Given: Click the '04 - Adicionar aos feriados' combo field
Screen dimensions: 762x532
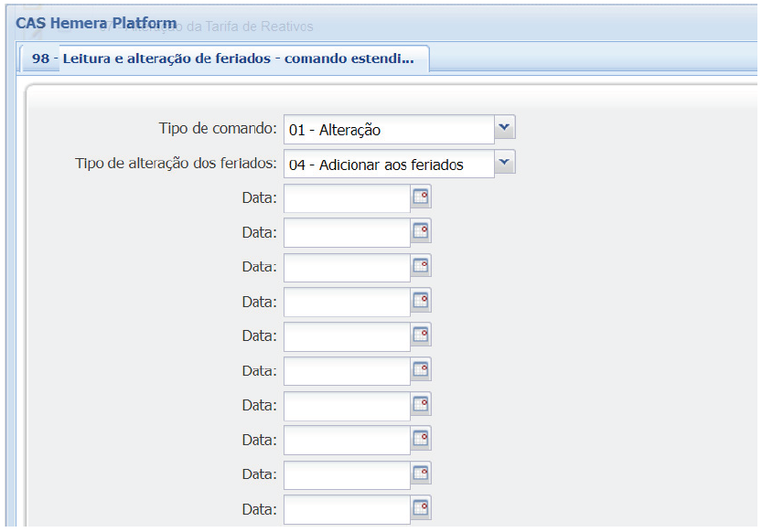Looking at the screenshot, I should click(388, 165).
